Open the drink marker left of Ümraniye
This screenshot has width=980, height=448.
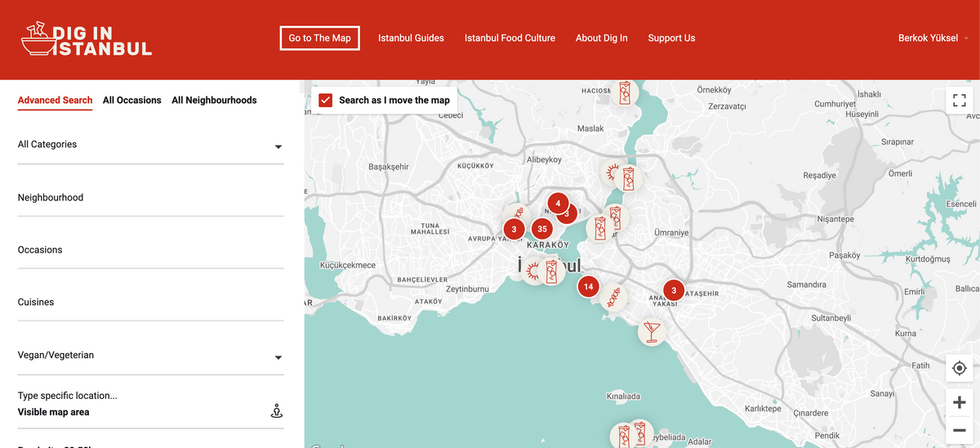pyautogui.click(x=600, y=229)
